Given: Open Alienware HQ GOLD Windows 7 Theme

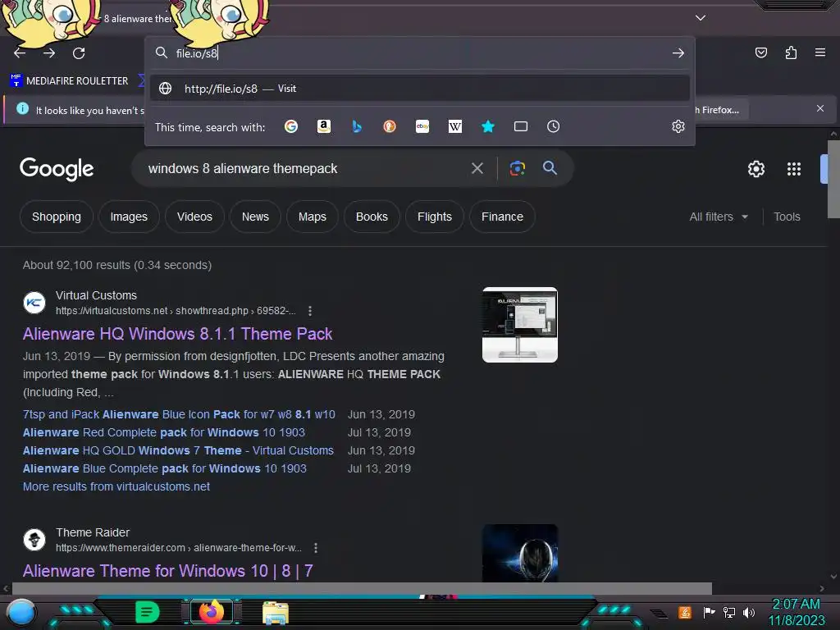Looking at the screenshot, I should (x=178, y=450).
